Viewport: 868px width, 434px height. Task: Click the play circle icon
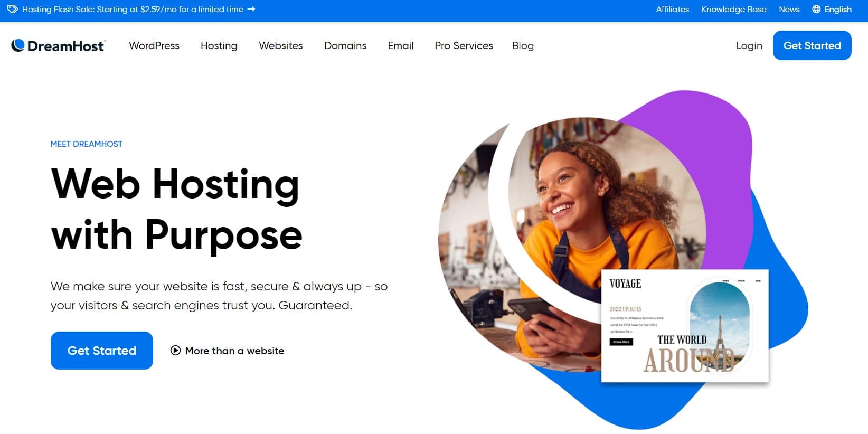coord(175,351)
